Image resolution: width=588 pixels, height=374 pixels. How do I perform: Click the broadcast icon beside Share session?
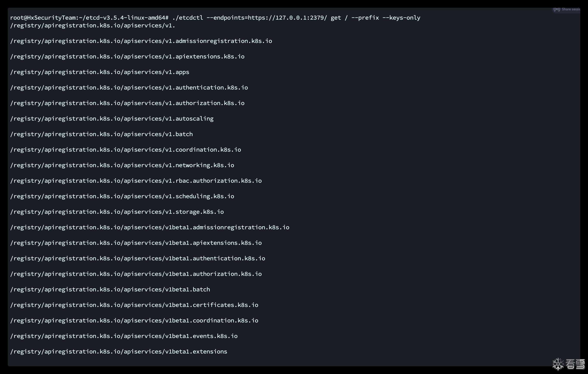pos(557,9)
